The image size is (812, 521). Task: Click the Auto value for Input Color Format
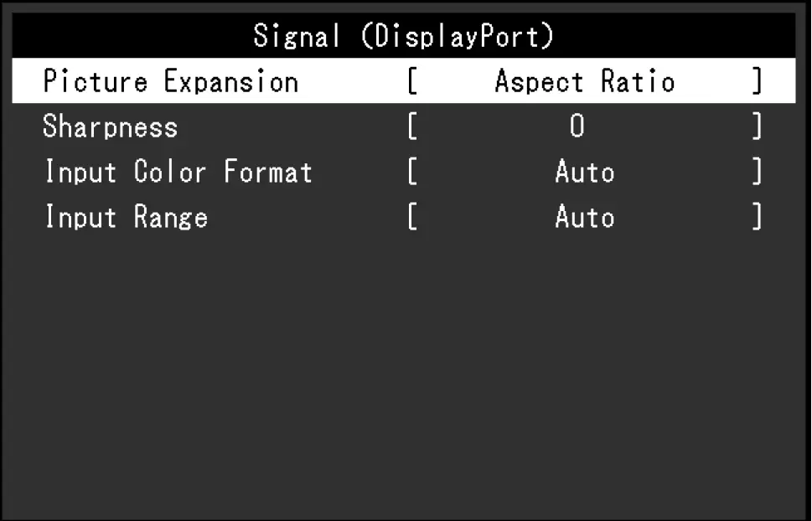[x=584, y=172]
